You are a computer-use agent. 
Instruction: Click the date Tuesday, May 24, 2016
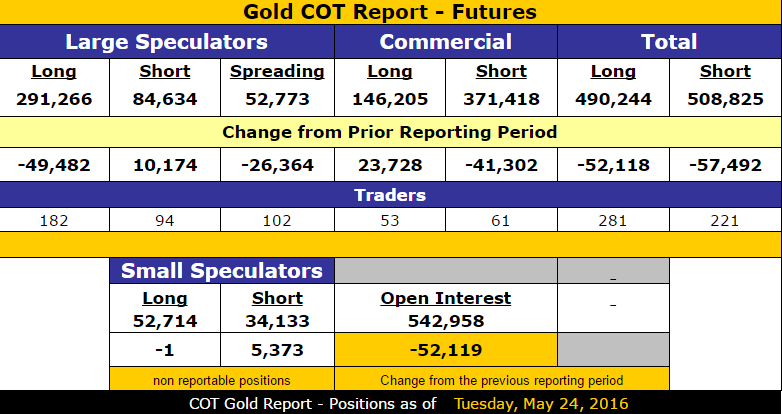tap(541, 404)
